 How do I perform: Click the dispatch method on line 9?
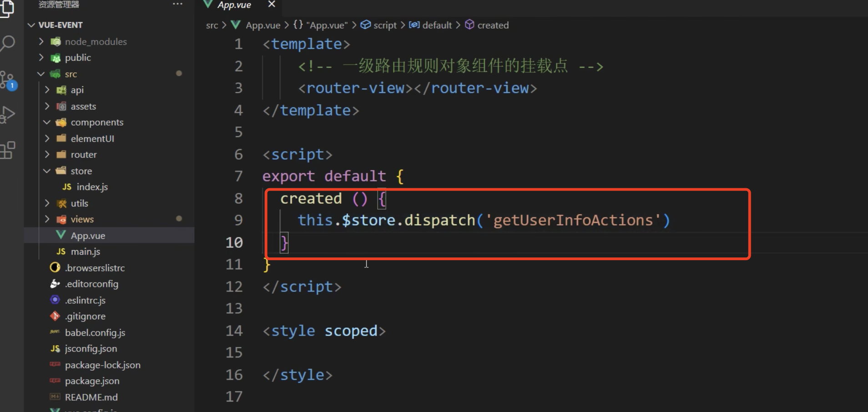click(439, 221)
